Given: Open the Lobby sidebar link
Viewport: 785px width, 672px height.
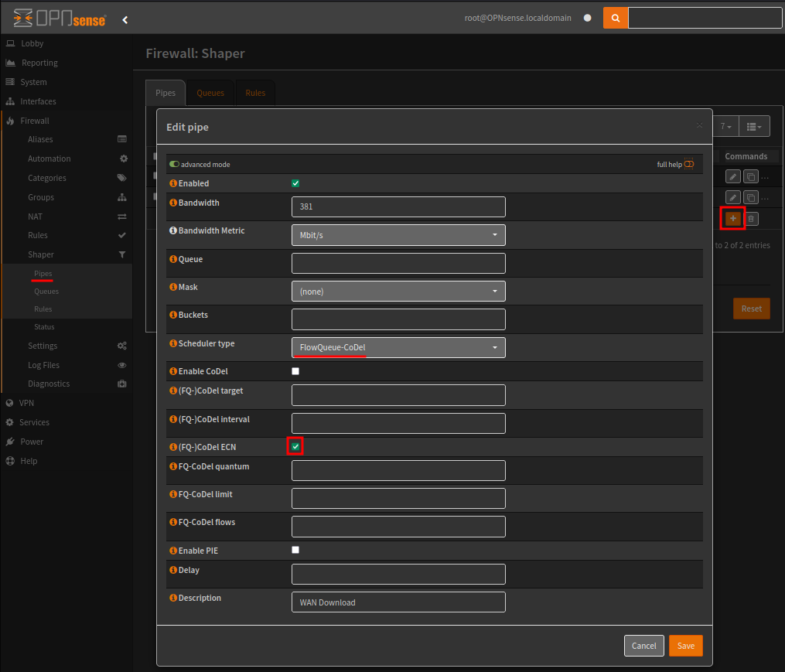Looking at the screenshot, I should pos(32,43).
